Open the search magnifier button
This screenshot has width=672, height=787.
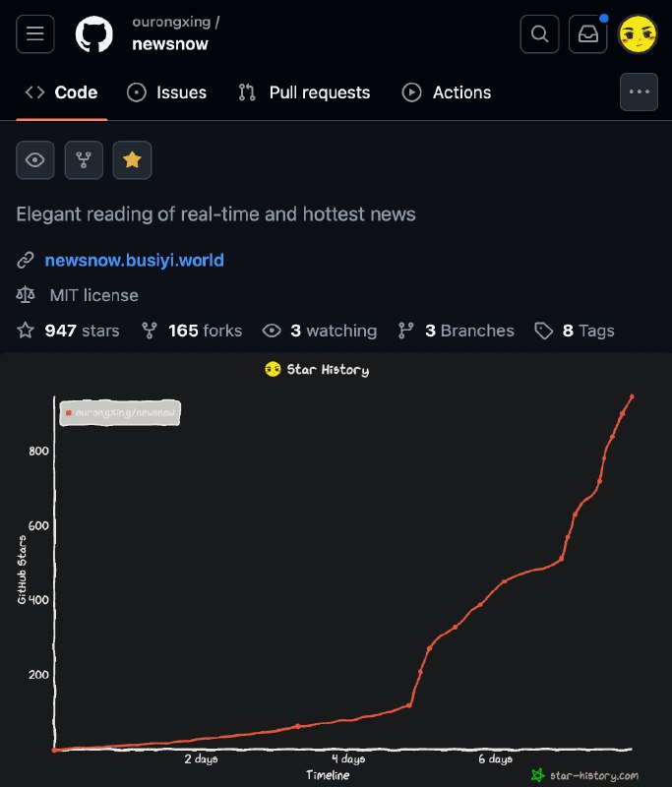click(x=539, y=34)
